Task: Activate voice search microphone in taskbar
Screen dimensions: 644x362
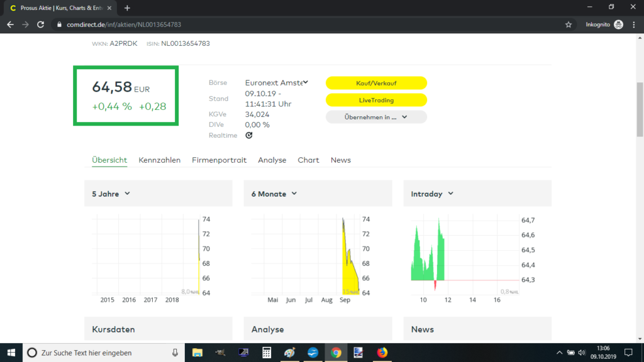Action: point(175,353)
